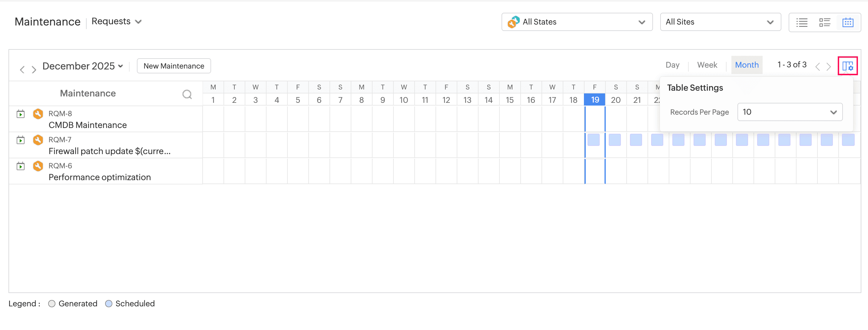Click the orange wrench icon for RQM-7
Viewport: 868px width, 330px height.
pyautogui.click(x=38, y=140)
